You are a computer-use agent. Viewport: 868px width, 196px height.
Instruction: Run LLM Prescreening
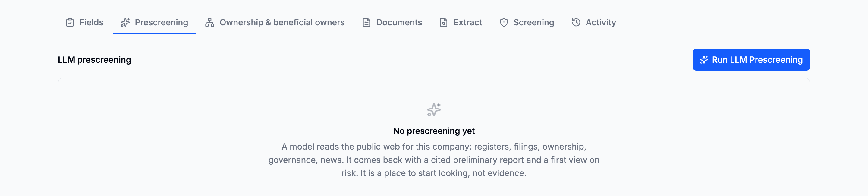click(751, 60)
